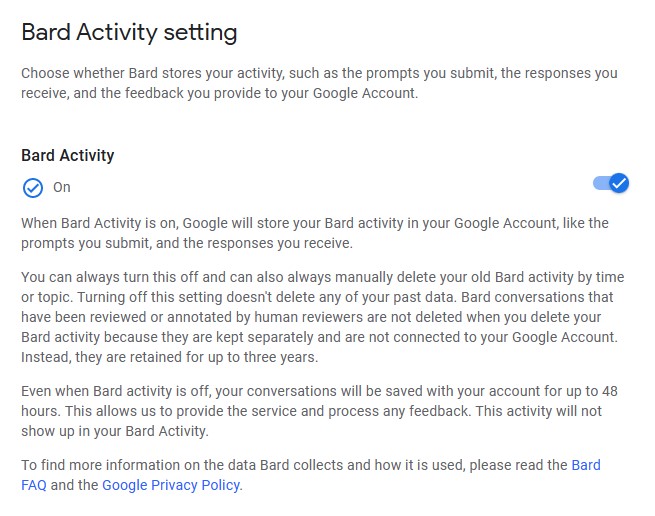Click the white checkmark on the toggle knob
The image size is (655, 516).
coord(619,183)
